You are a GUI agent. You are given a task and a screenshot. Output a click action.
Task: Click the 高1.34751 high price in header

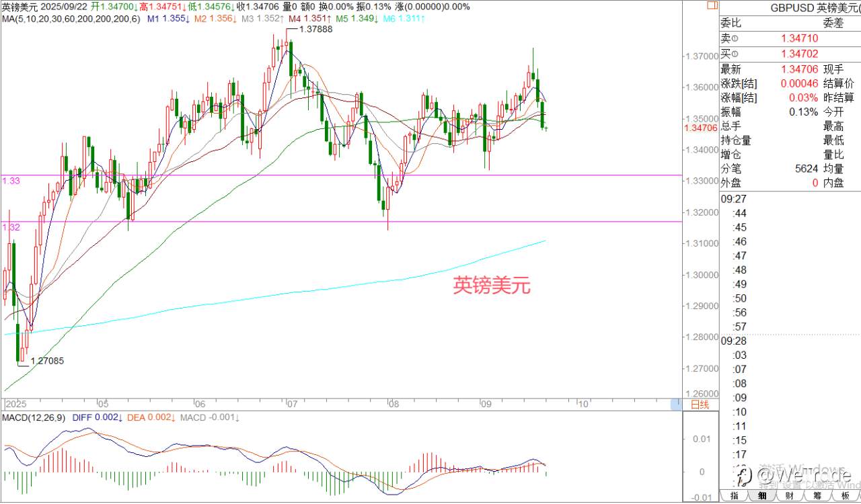(x=163, y=7)
